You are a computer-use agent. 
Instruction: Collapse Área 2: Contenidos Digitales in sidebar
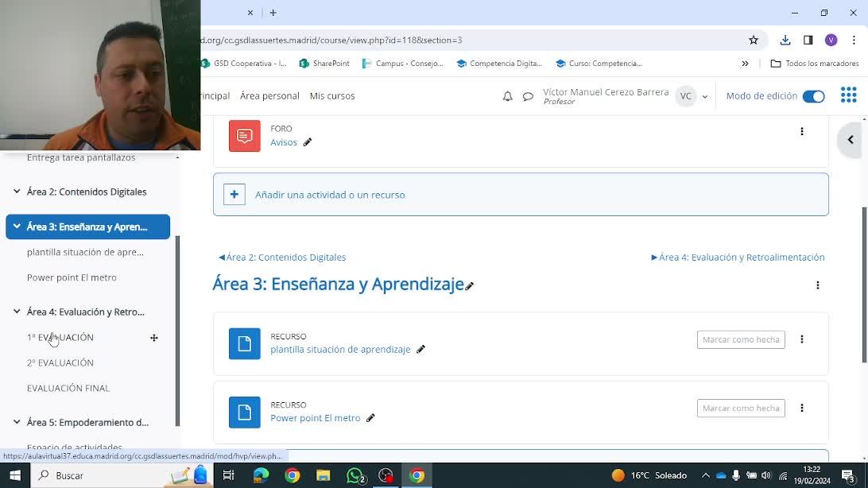click(17, 192)
